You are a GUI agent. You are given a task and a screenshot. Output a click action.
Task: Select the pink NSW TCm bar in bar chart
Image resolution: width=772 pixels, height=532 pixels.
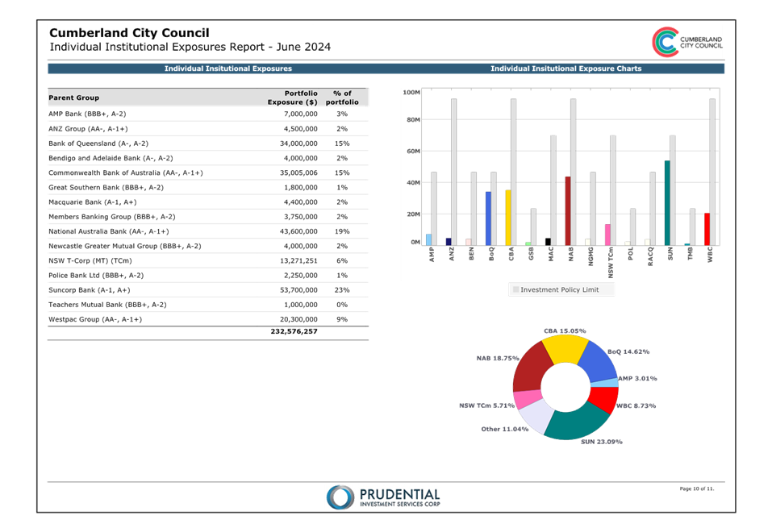click(607, 235)
